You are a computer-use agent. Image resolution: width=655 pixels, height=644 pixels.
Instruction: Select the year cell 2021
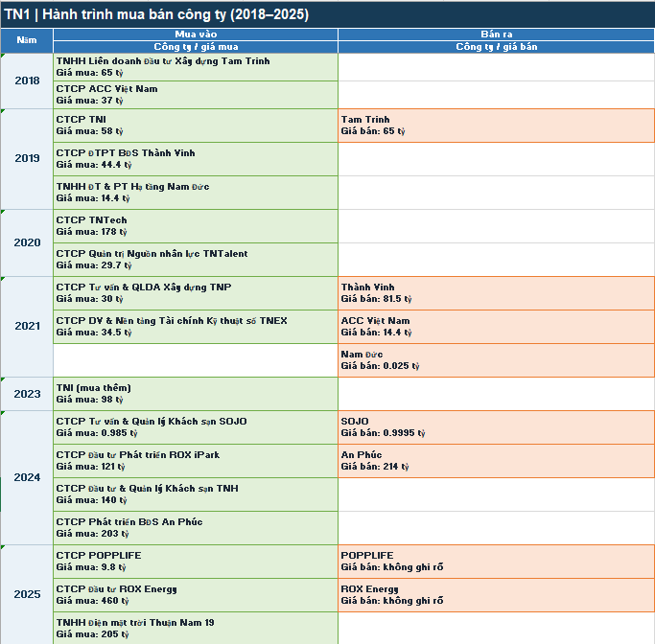pos(27,327)
